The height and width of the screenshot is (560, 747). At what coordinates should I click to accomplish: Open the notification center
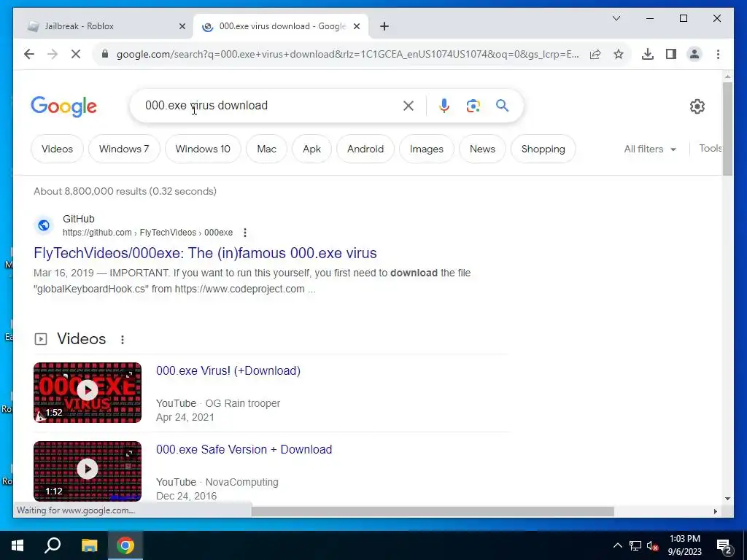pos(724,546)
